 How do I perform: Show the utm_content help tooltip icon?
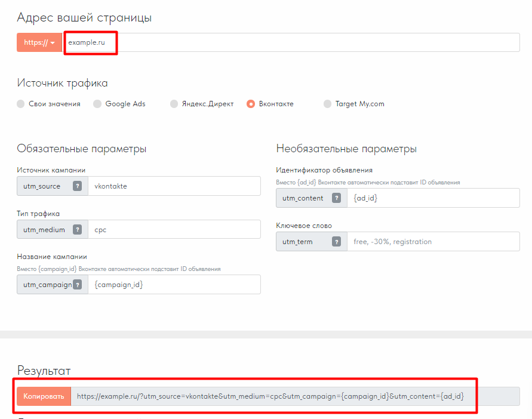tap(336, 198)
